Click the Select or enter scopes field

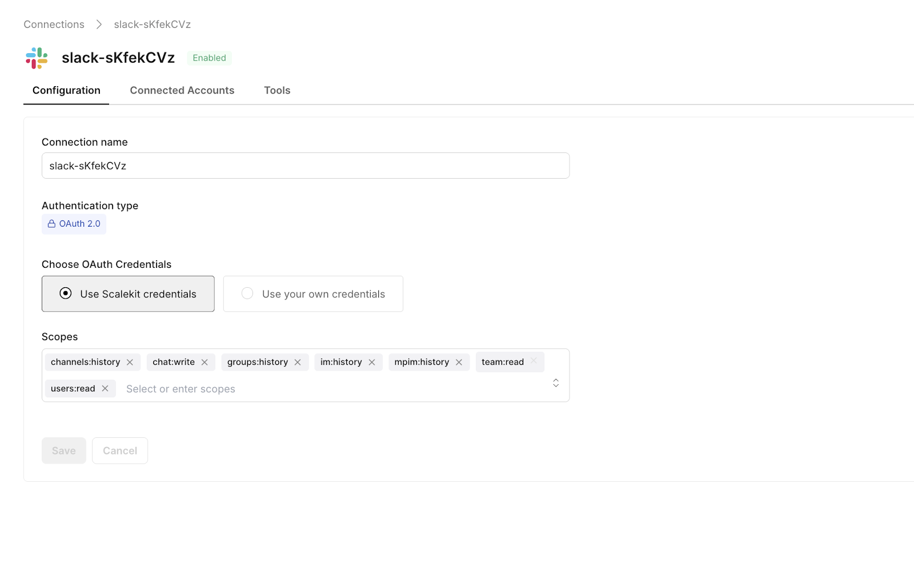[181, 389]
